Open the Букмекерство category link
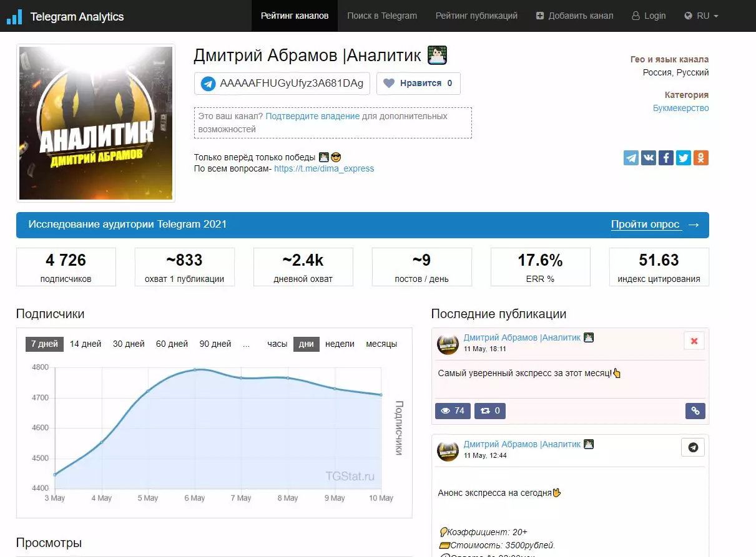 pos(681,108)
